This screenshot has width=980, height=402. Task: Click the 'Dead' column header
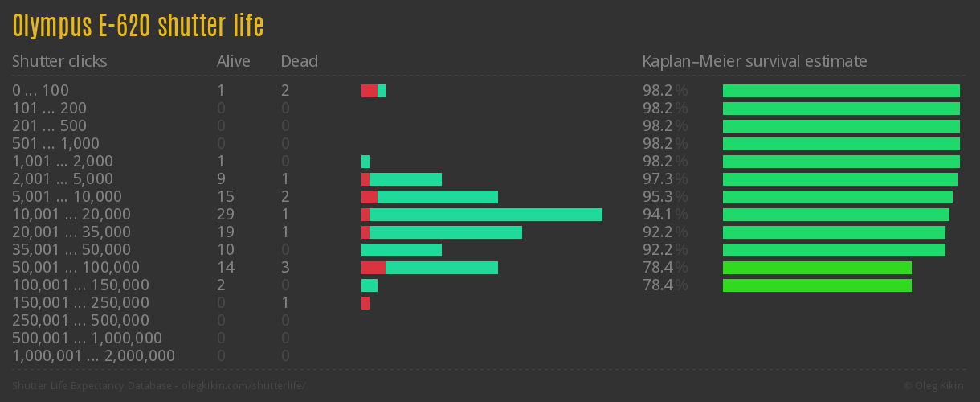click(299, 61)
